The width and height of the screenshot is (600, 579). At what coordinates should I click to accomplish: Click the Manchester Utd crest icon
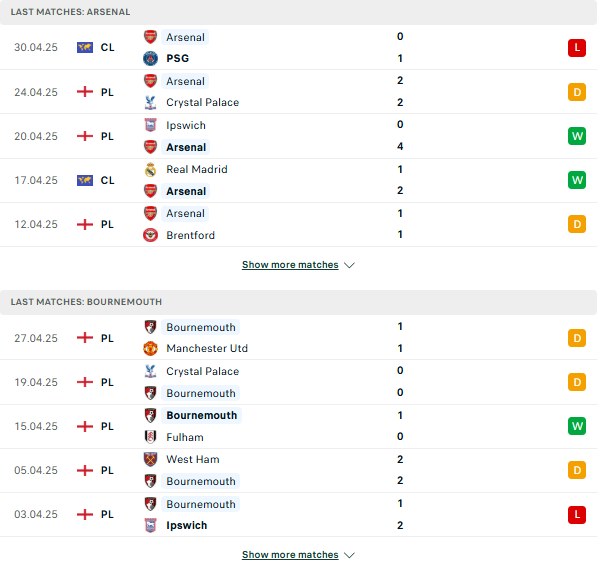(150, 349)
